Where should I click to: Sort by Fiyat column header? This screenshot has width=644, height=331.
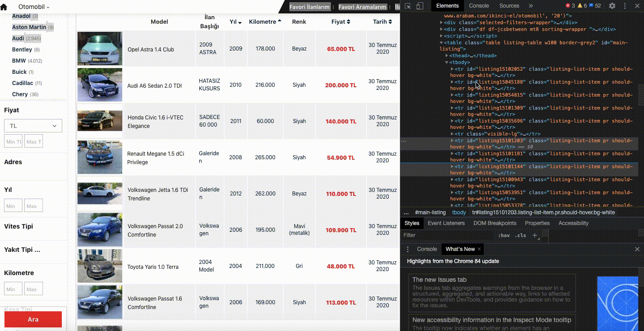pyautogui.click(x=341, y=21)
